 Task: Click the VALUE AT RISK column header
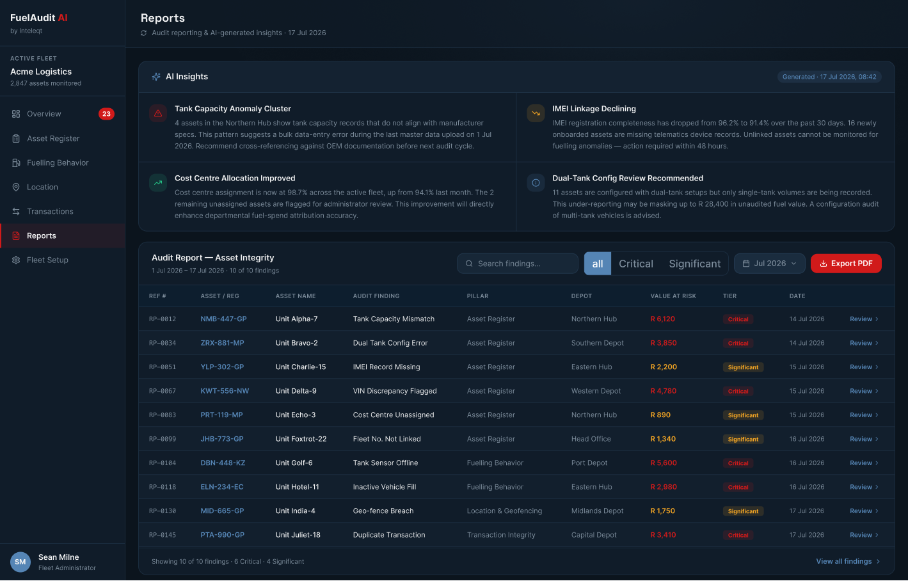click(x=673, y=296)
